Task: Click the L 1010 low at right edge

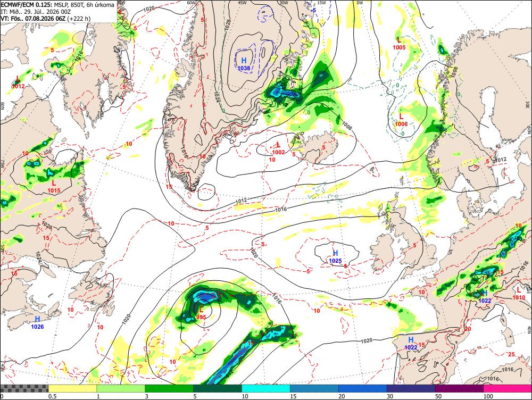Action: coord(519,294)
